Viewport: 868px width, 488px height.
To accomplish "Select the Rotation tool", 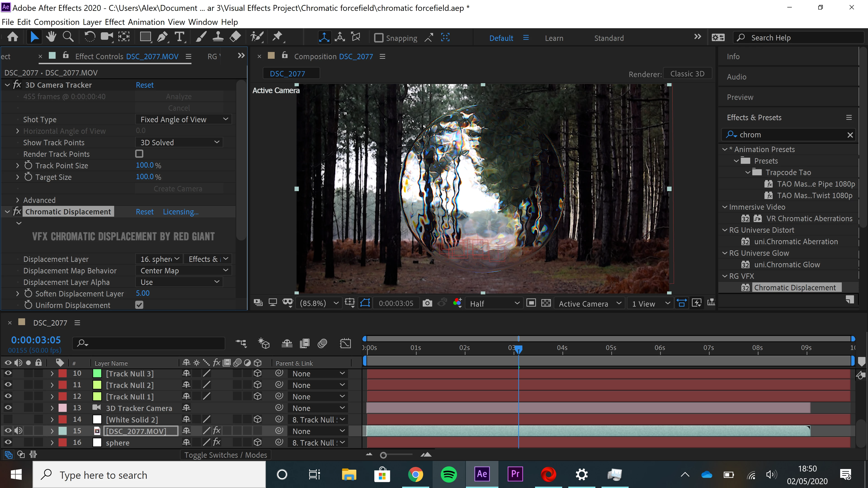I will [90, 37].
